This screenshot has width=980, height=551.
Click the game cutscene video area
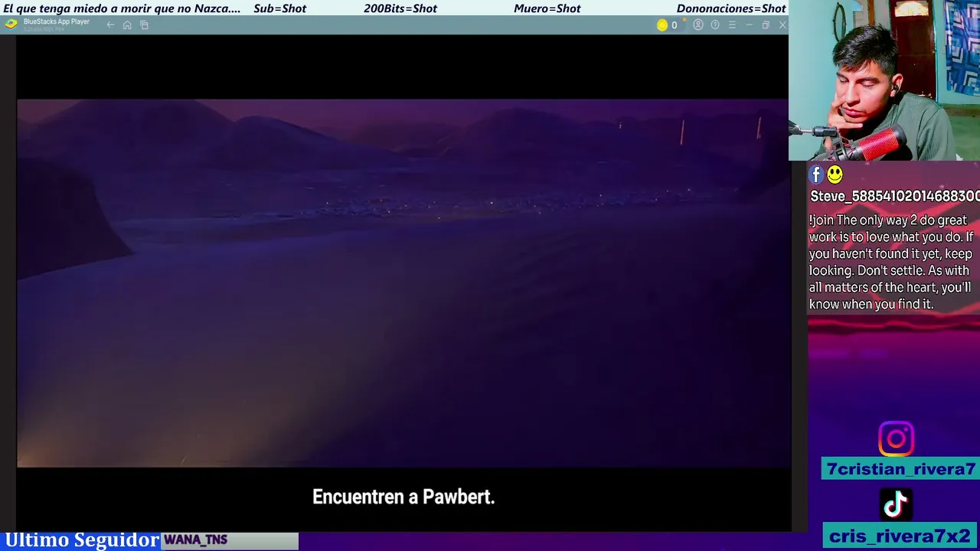point(403,283)
